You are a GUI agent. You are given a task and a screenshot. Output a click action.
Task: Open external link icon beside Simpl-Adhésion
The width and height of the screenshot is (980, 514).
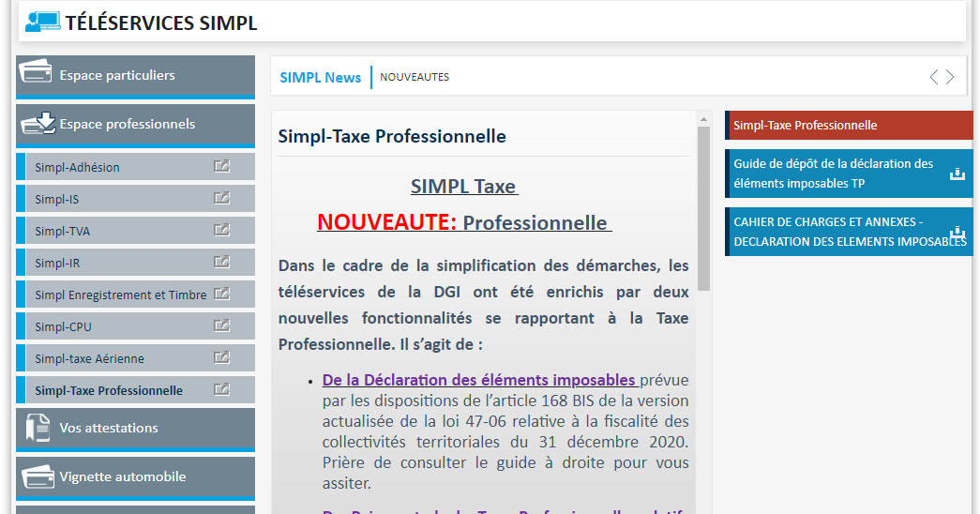[221, 167]
